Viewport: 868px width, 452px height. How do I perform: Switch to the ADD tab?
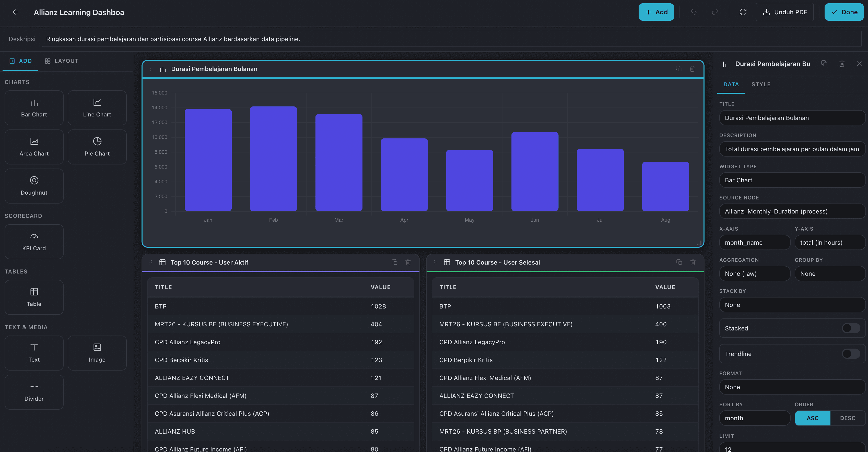[20, 61]
